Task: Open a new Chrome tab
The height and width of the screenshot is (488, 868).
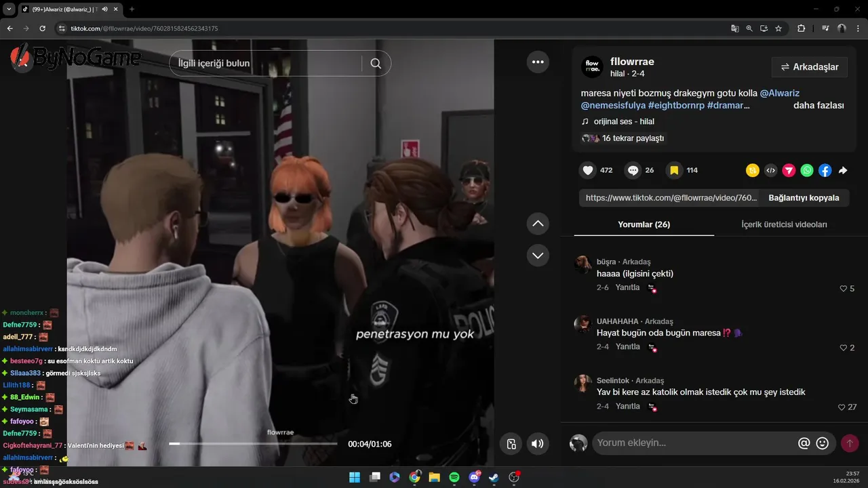Action: click(132, 9)
